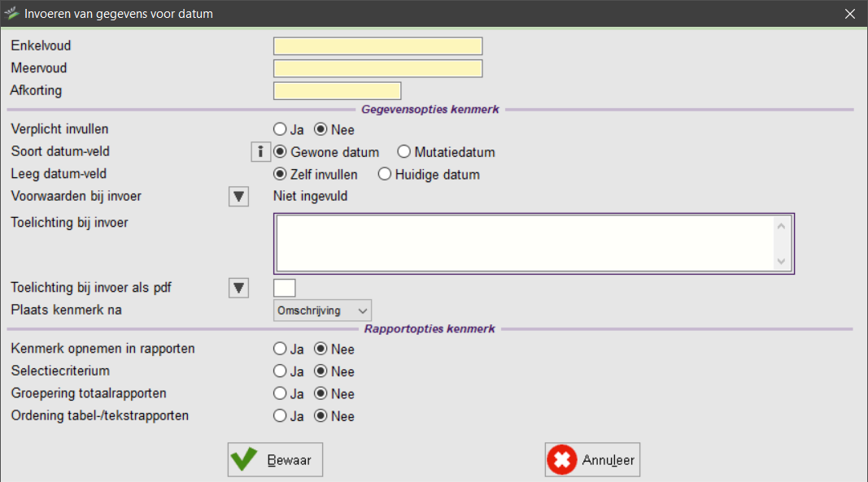The width and height of the screenshot is (868, 482).
Task: Set Verplicht invullen to Ja
Action: click(280, 129)
